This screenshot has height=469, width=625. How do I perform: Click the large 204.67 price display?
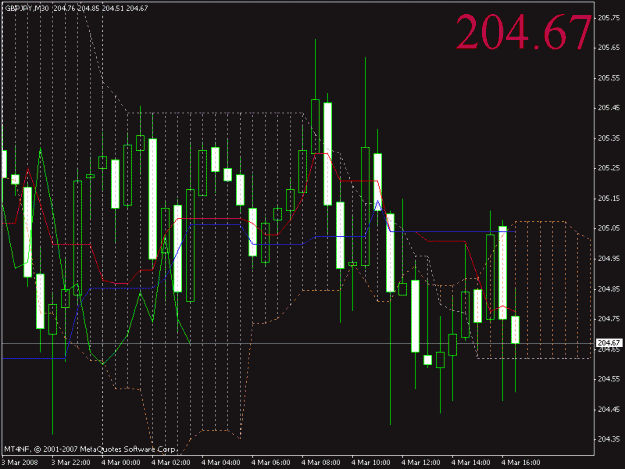coord(523,32)
